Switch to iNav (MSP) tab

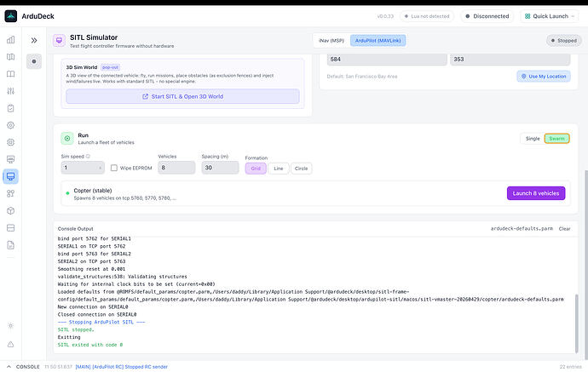(331, 41)
